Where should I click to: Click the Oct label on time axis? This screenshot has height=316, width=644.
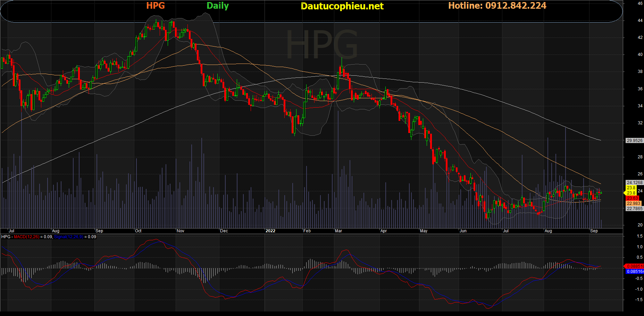pos(138,231)
